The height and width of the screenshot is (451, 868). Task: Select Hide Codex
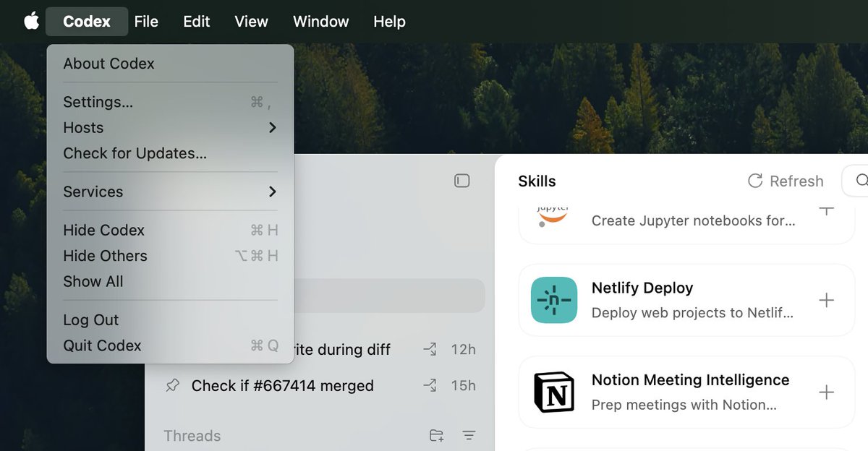(170, 230)
